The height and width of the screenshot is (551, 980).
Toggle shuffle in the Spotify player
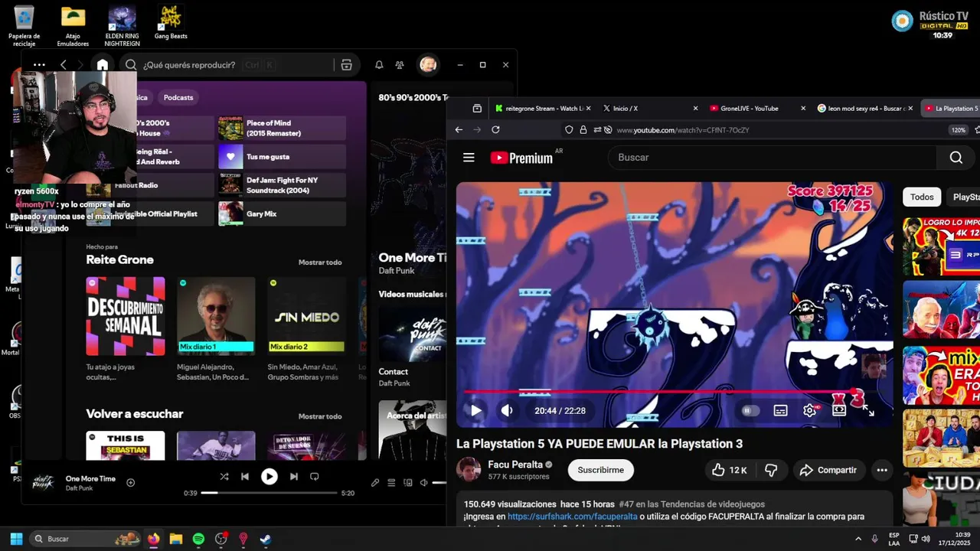224,477
